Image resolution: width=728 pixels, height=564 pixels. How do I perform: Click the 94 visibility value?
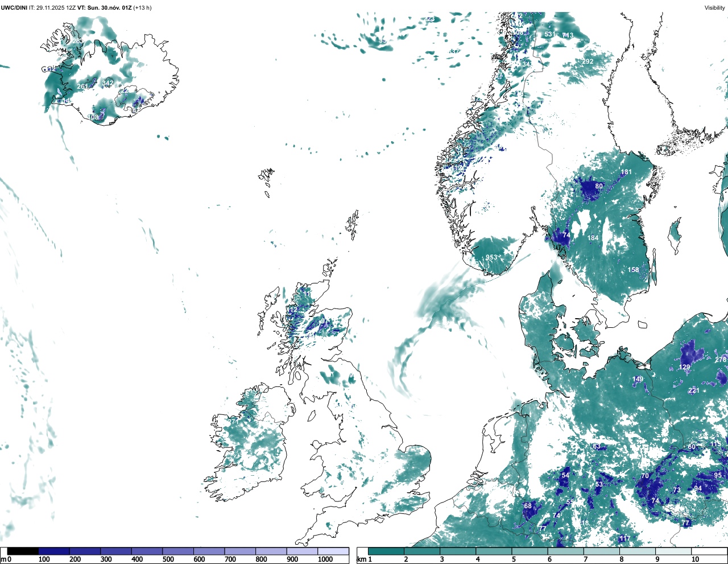698,488
